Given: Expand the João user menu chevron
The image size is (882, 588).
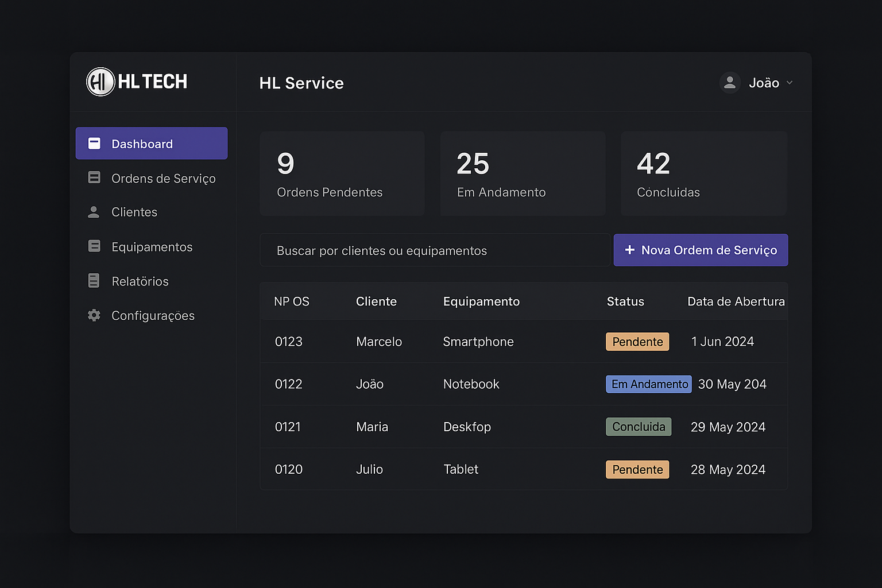Looking at the screenshot, I should (x=790, y=83).
